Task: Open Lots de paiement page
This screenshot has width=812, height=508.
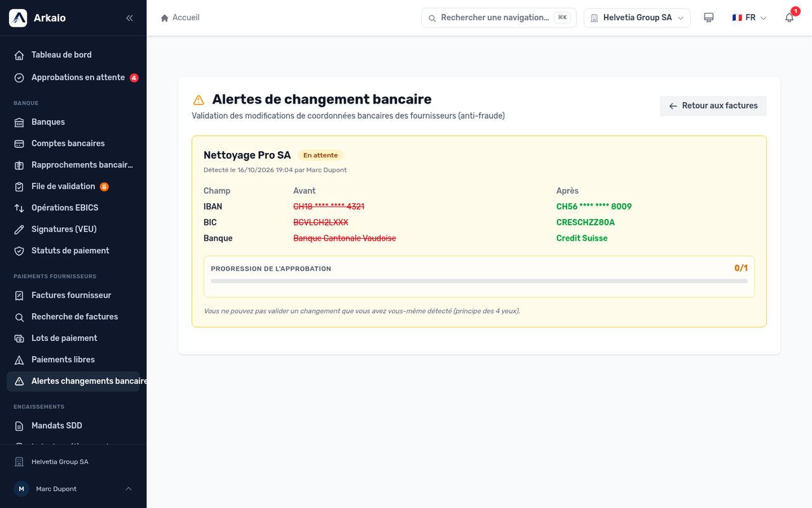Action: (73, 338)
